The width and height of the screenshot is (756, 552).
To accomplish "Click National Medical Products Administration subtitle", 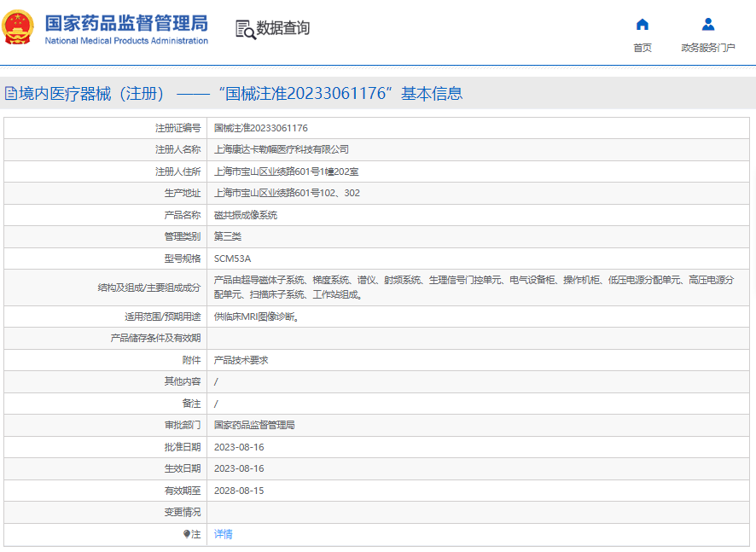I will (x=126, y=41).
